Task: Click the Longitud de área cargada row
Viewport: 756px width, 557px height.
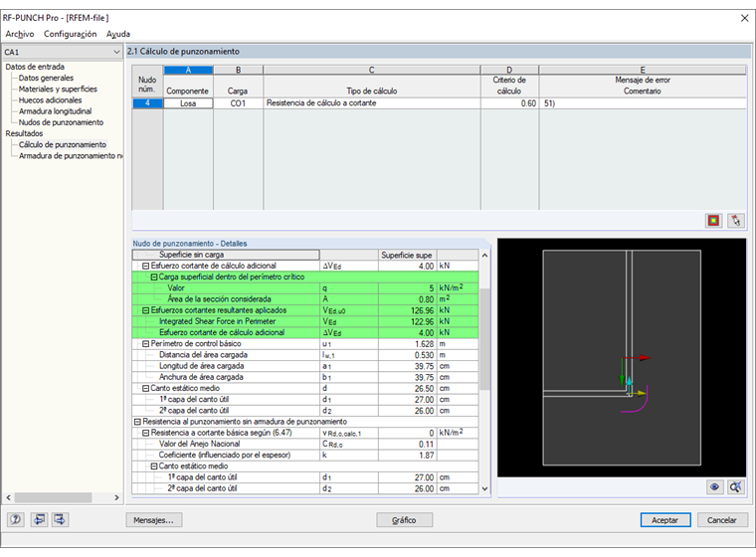Action: [x=305, y=366]
